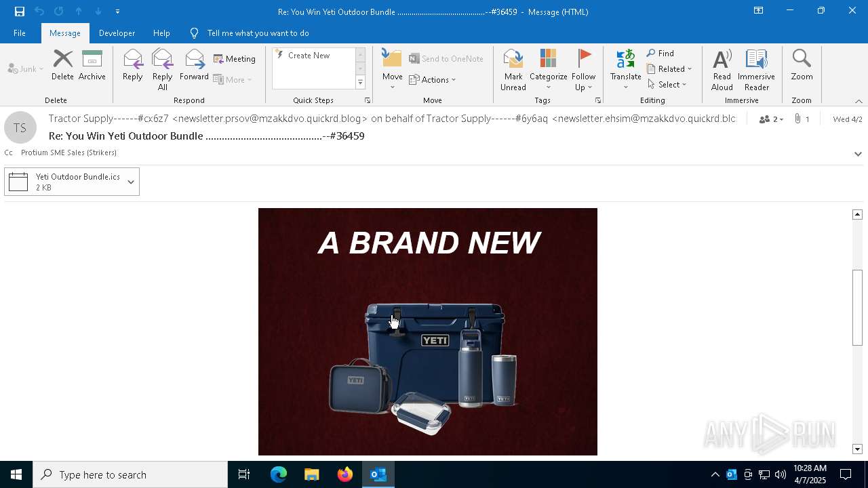
Task: Switch to the Message tab
Action: [65, 33]
